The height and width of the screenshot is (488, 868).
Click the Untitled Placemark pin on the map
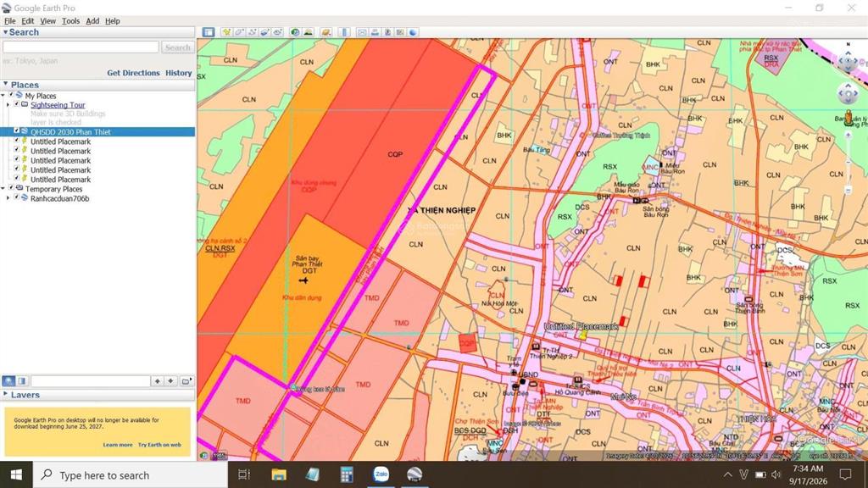(582, 335)
